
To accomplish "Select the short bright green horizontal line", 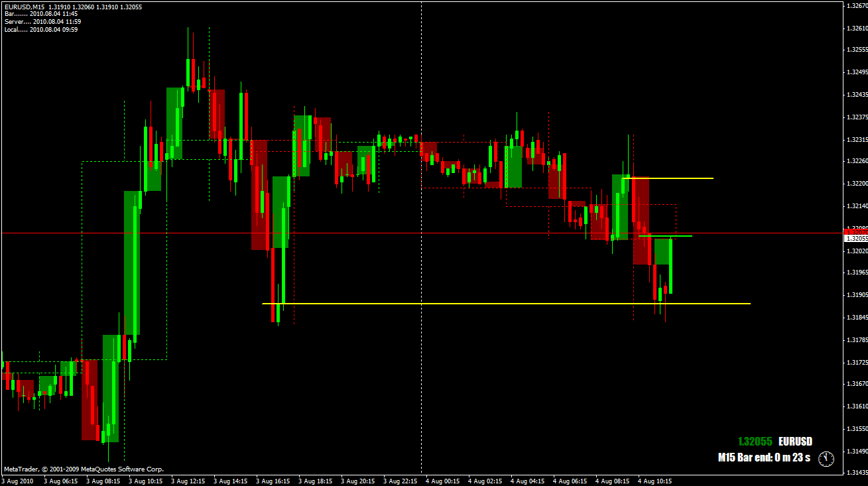I will (665, 236).
